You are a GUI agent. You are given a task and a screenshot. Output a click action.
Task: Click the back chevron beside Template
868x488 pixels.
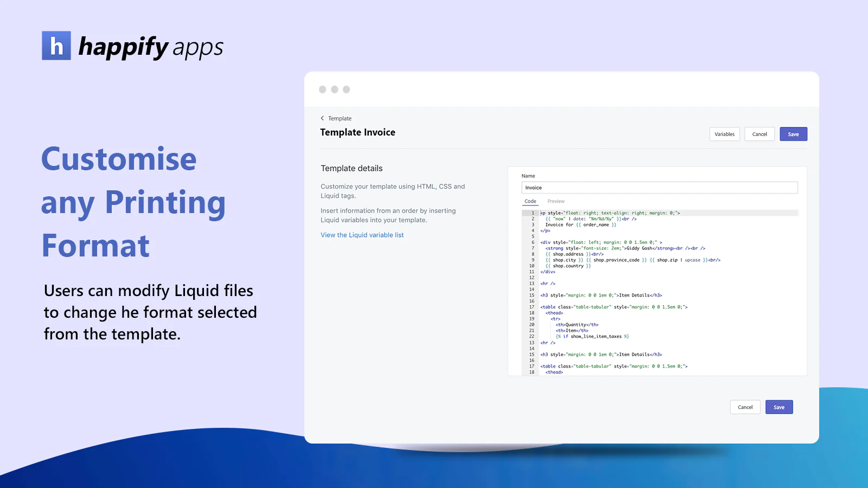point(322,118)
